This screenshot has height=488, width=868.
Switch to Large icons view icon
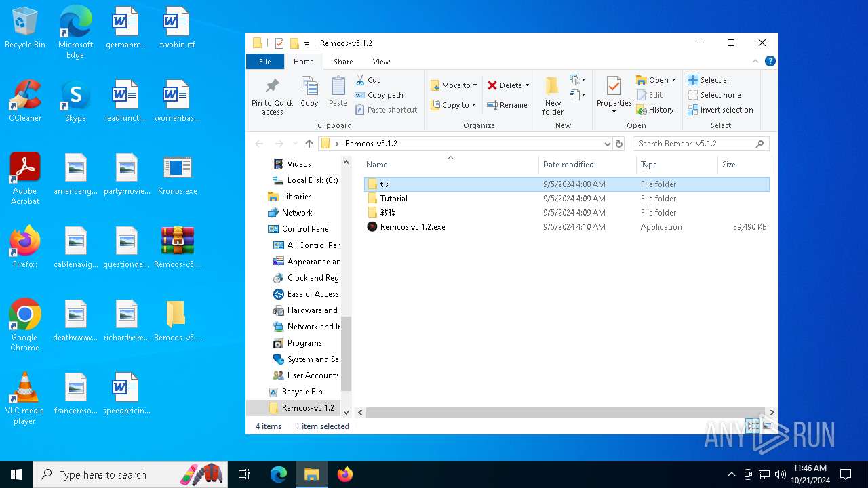coord(767,426)
